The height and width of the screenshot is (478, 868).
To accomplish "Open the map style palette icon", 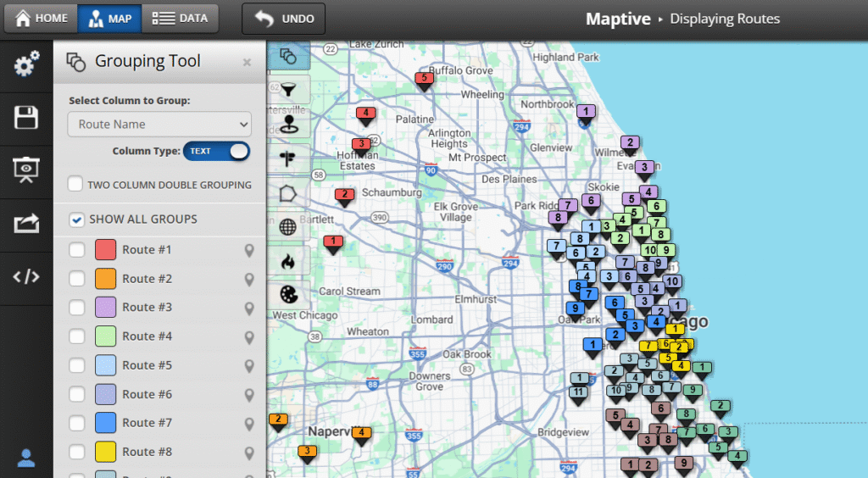I will tap(288, 295).
